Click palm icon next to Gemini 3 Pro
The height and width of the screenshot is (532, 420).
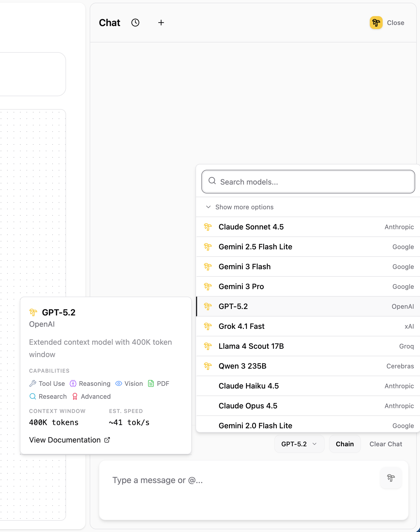coord(208,287)
